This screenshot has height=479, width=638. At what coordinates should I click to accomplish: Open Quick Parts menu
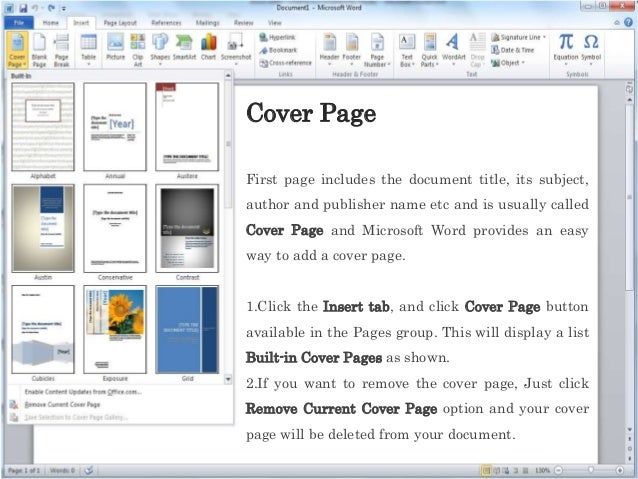click(x=429, y=50)
